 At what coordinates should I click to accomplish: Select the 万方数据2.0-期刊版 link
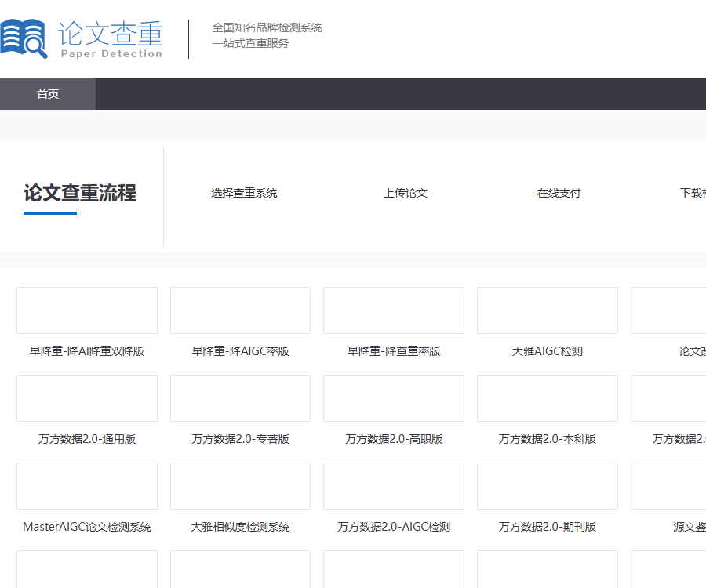[x=548, y=526]
